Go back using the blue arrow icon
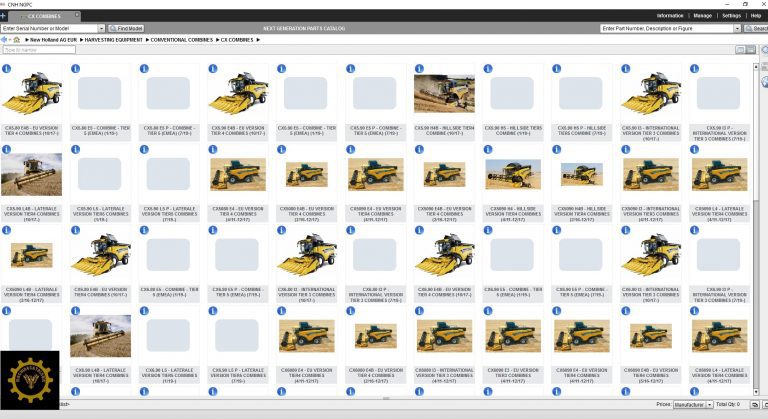The image size is (768, 419). 3,40
